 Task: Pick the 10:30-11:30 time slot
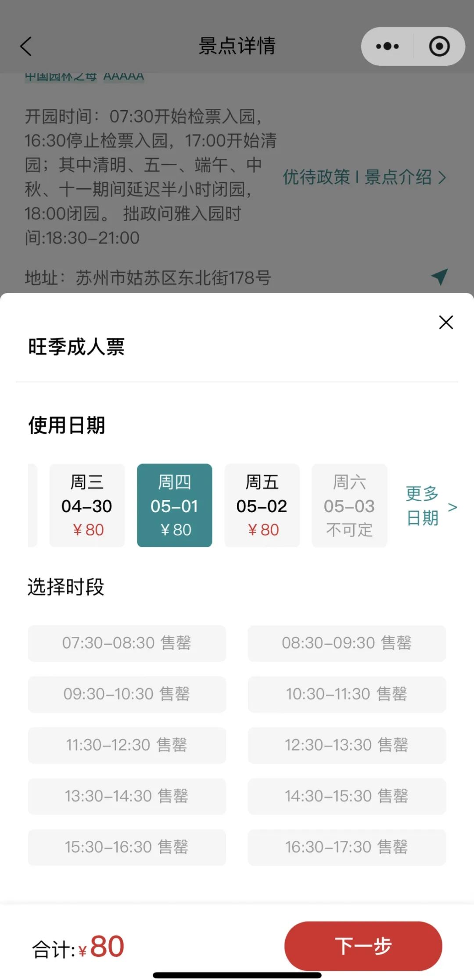[x=347, y=694]
